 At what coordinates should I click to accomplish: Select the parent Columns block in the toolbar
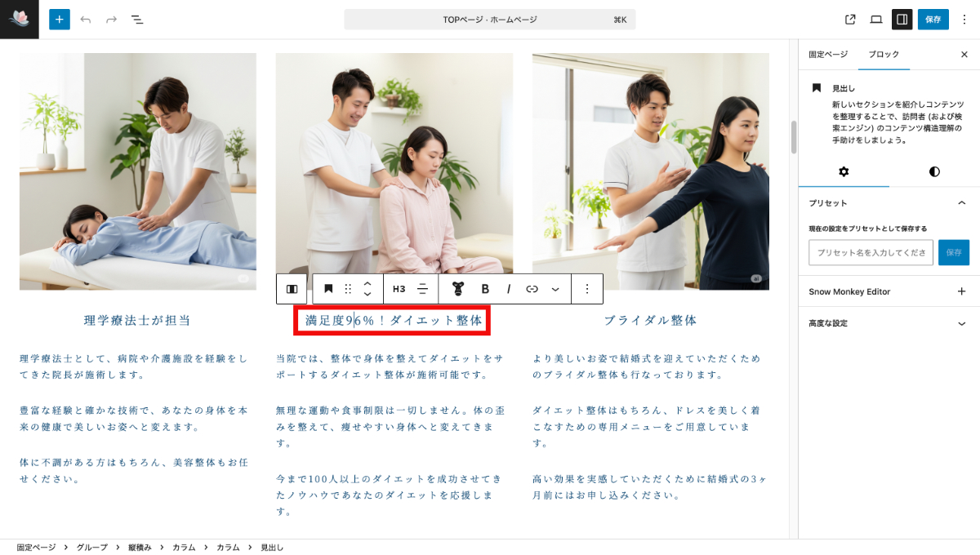[x=292, y=288]
